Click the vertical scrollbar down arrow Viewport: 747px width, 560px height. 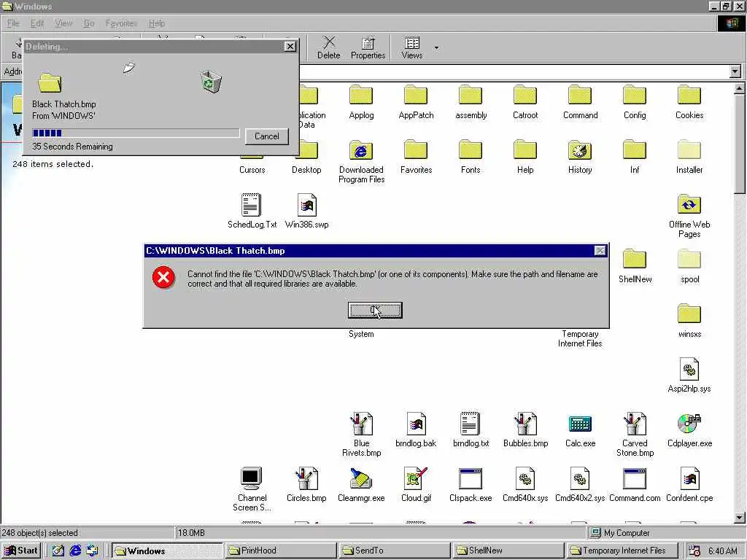[x=740, y=517]
